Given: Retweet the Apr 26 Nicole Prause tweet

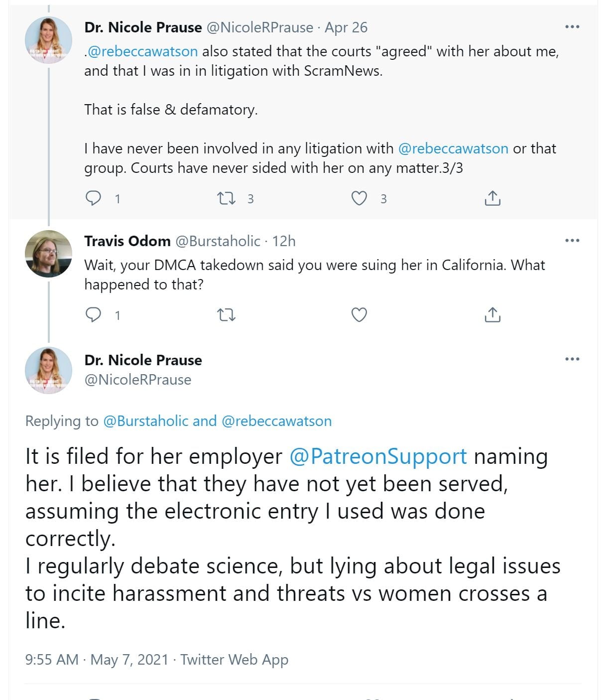Looking at the screenshot, I should (227, 198).
